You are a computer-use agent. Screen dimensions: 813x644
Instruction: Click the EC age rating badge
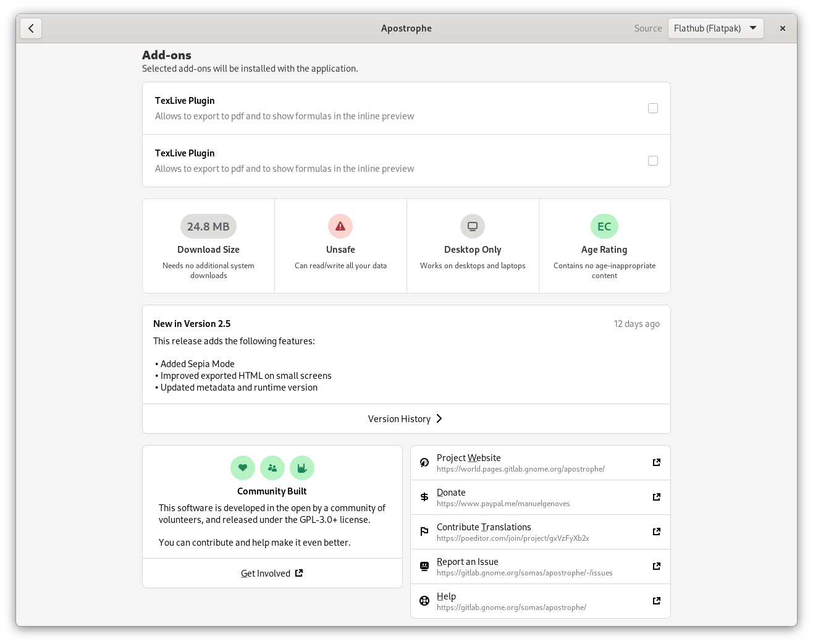604,226
